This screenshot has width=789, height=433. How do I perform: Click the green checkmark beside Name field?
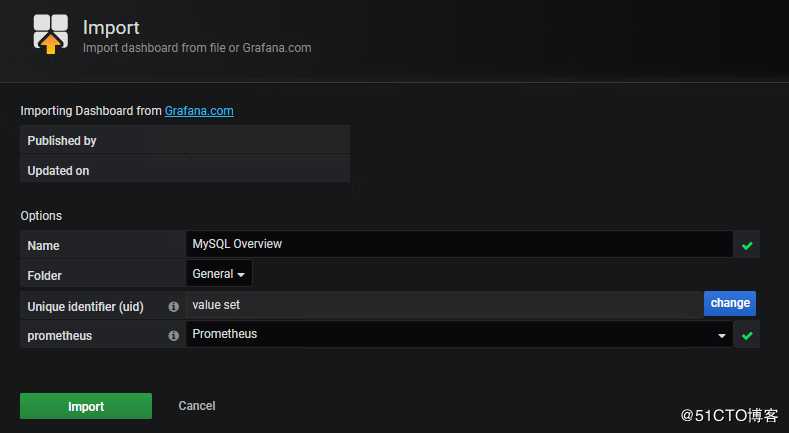[746, 245]
